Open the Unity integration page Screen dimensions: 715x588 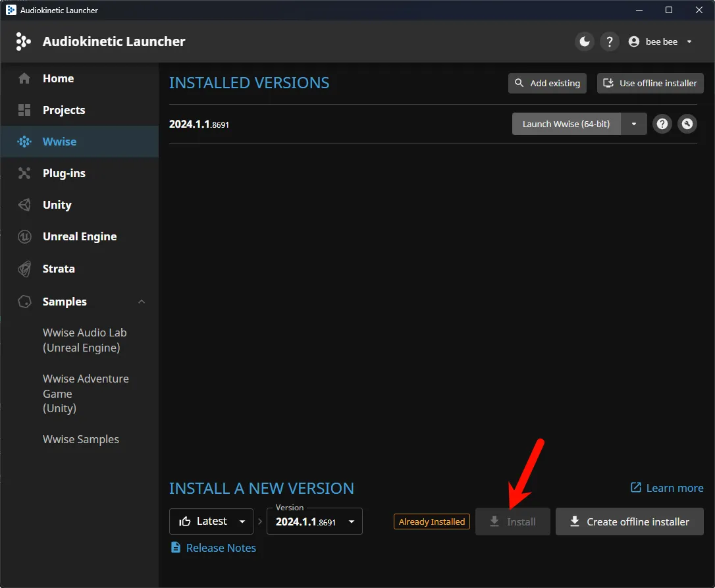[57, 205]
